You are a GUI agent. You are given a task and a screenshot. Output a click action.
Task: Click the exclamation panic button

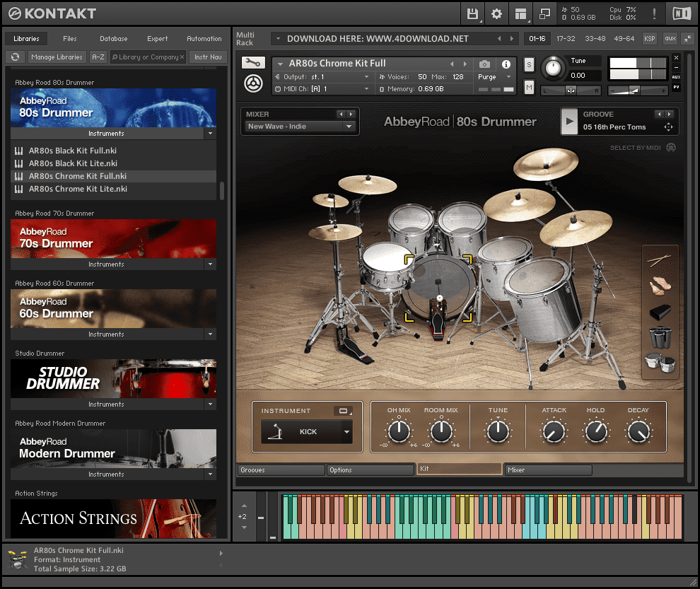point(655,14)
